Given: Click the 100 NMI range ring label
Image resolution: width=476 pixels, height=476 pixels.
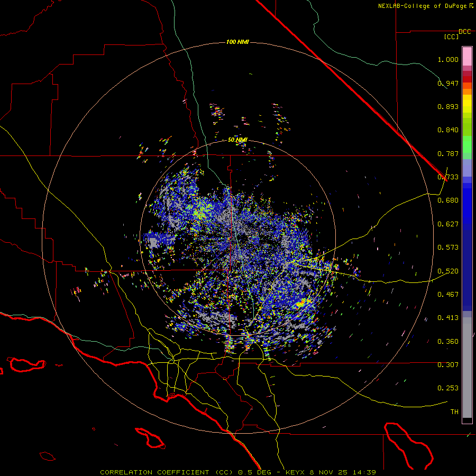Looking at the screenshot, I should 237,42.
